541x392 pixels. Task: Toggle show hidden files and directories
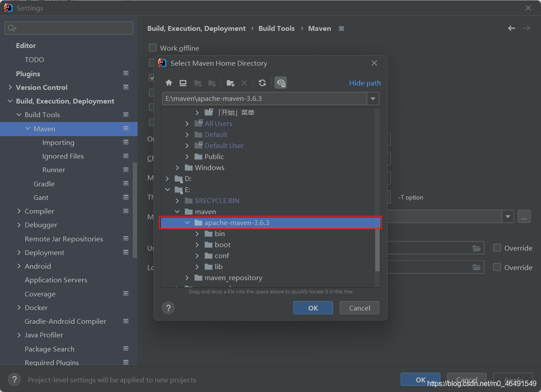tap(281, 83)
